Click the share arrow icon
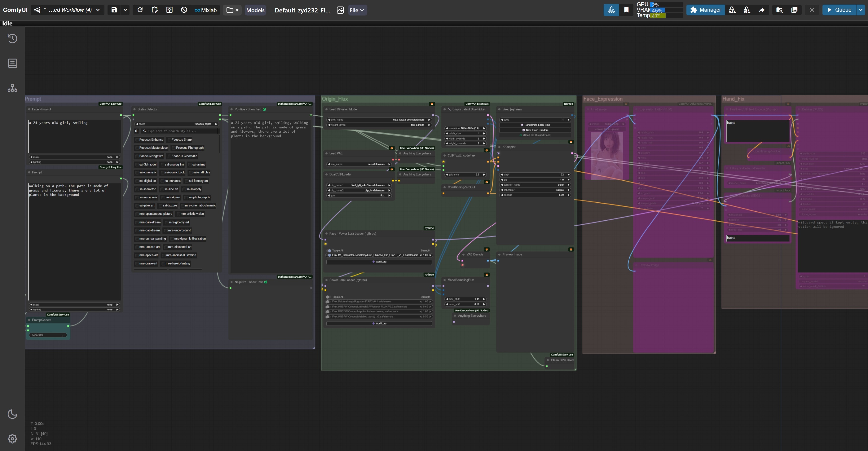The height and width of the screenshot is (451, 868). point(762,10)
